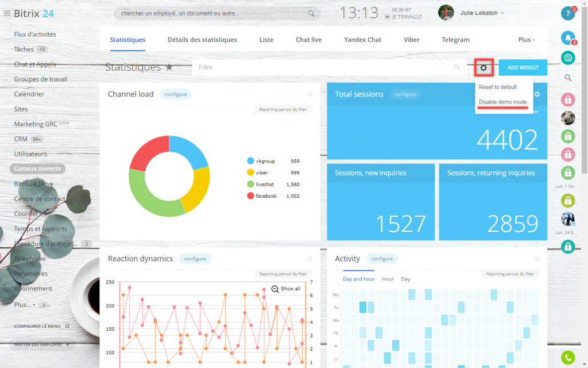
Task: Open the Liste tab
Action: 266,40
